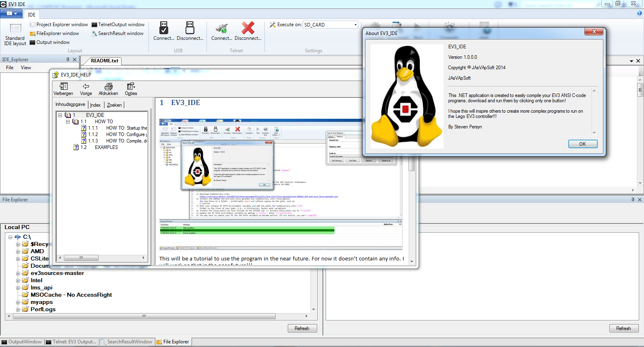Viewport: 644px width, 347px height.
Task: Click the Local PC tree horizontal scrollbar
Action: tap(144, 316)
